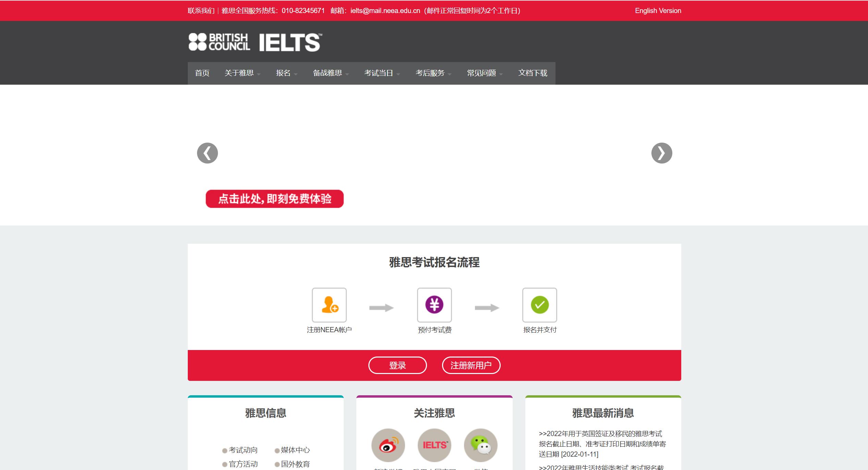Open the WeChat icon in 关注雅思 section

(x=481, y=445)
